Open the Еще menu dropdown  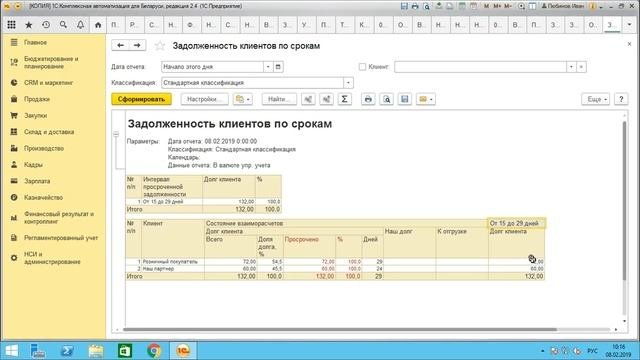pyautogui.click(x=596, y=99)
